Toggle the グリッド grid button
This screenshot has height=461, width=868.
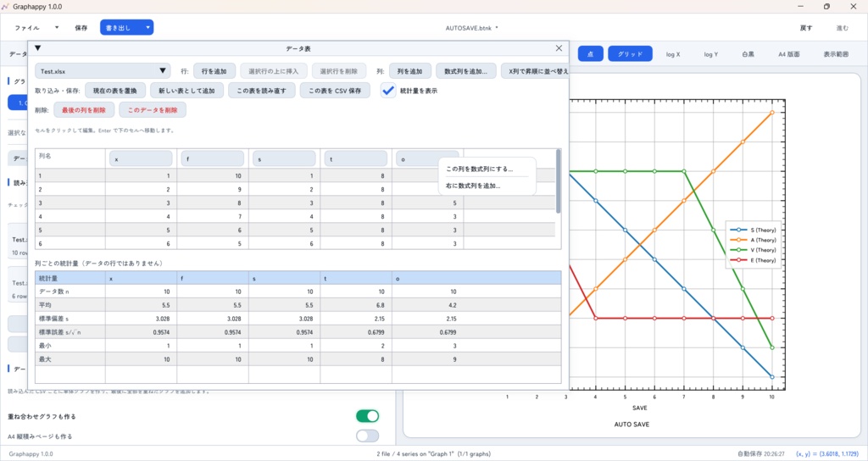coord(630,53)
